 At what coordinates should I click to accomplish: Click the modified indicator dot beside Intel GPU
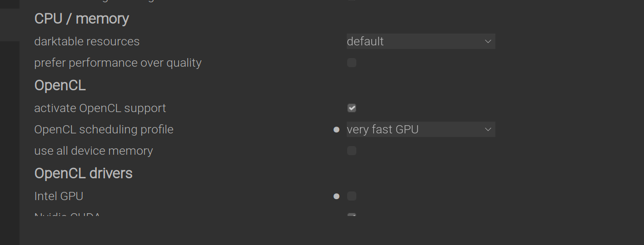(x=336, y=196)
